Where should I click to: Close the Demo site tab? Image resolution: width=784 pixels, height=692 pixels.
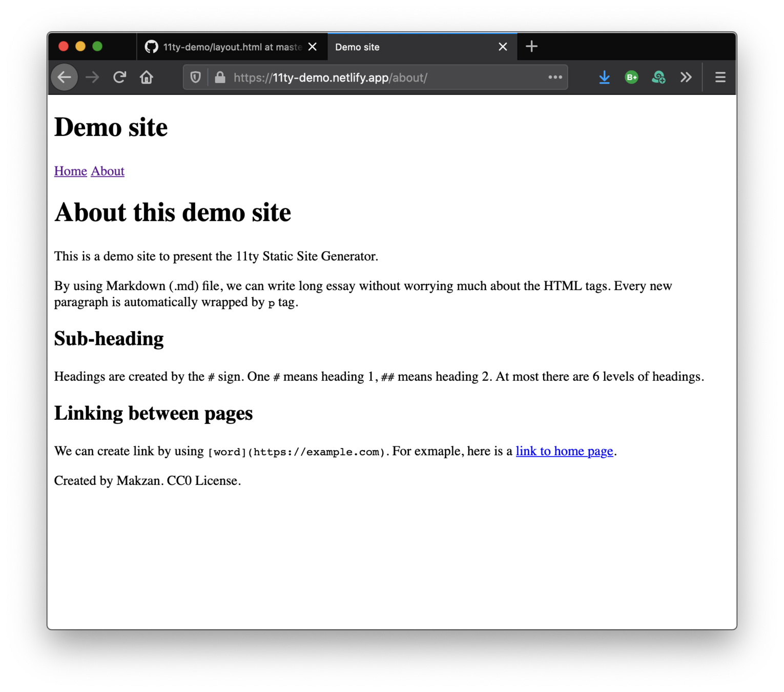pos(503,47)
